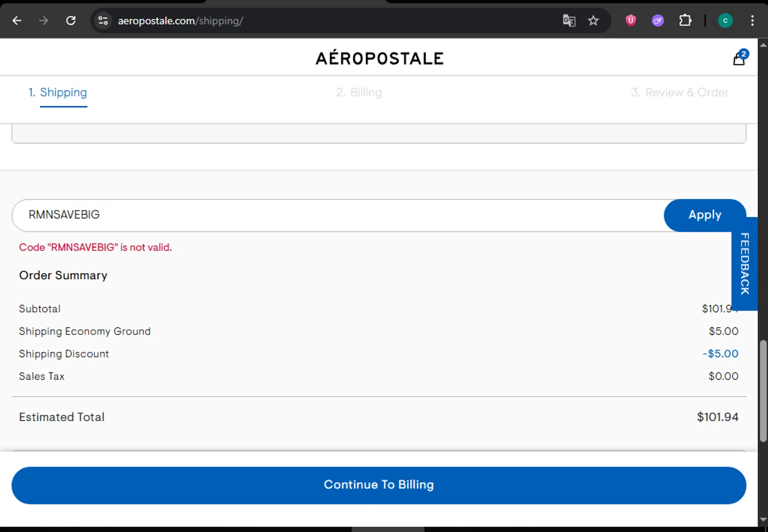
Task: Click the Subtotal label
Action: [39, 309]
